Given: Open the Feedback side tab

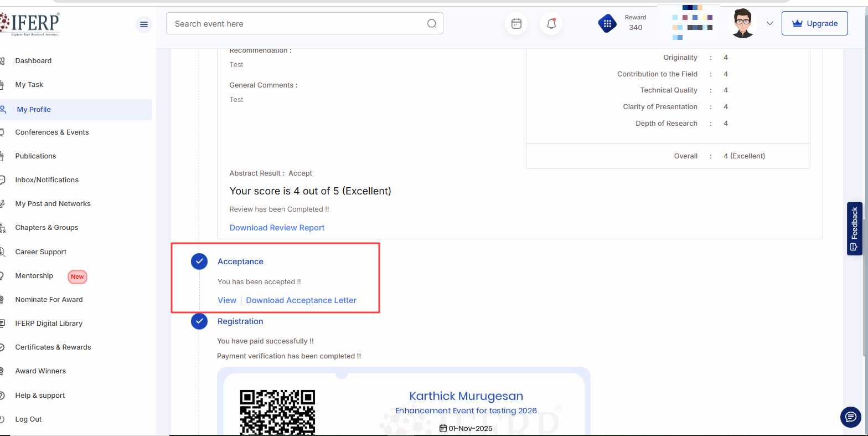Looking at the screenshot, I should point(854,228).
